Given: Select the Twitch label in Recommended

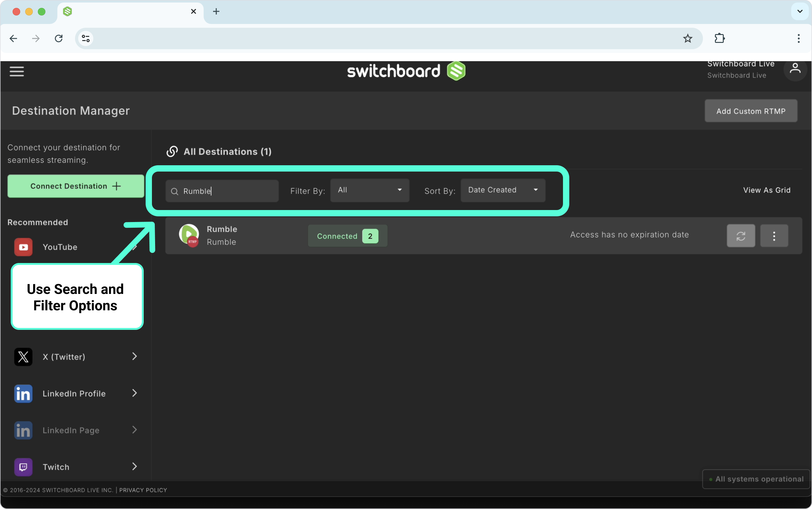Looking at the screenshot, I should 56,467.
